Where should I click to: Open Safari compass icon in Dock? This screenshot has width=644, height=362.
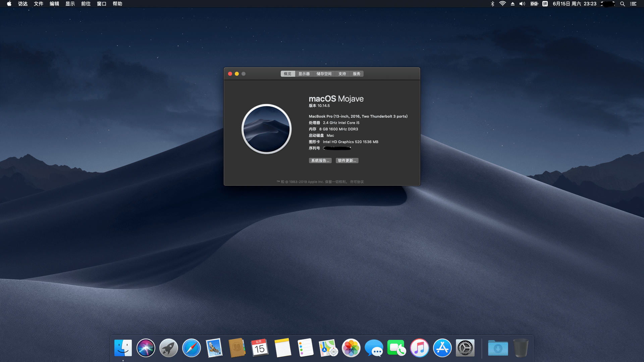[192, 348]
